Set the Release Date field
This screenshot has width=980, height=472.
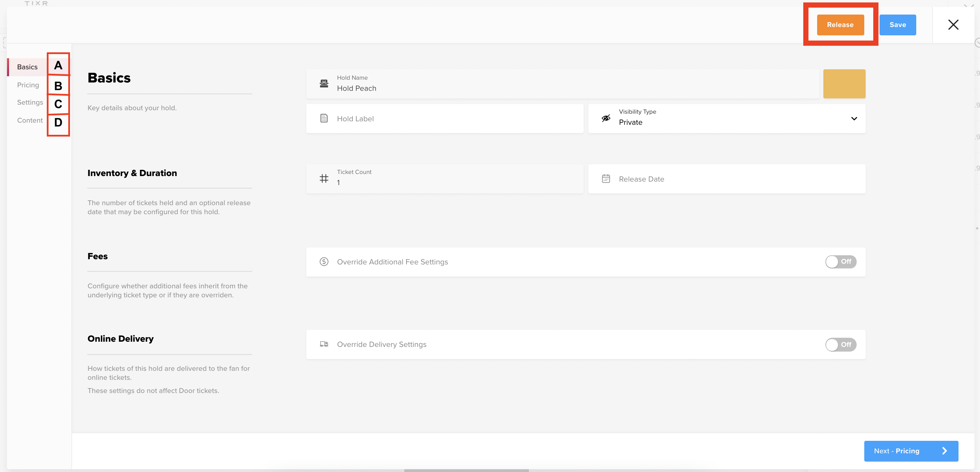coord(726,179)
